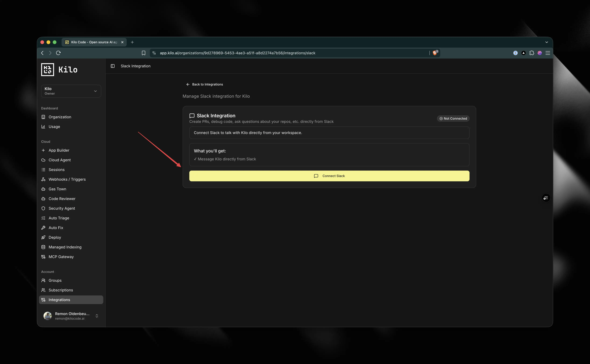Open the browser hamburger menu
The width and height of the screenshot is (590, 364).
(x=548, y=53)
